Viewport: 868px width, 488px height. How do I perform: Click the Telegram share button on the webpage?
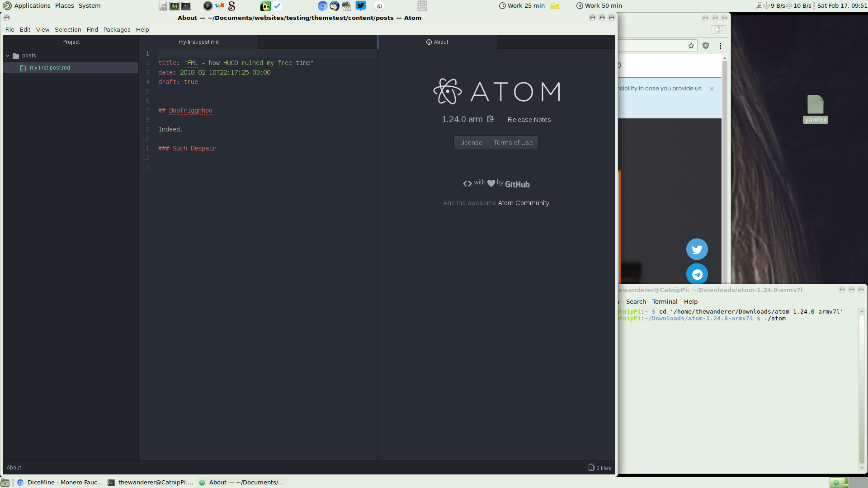pos(697,274)
